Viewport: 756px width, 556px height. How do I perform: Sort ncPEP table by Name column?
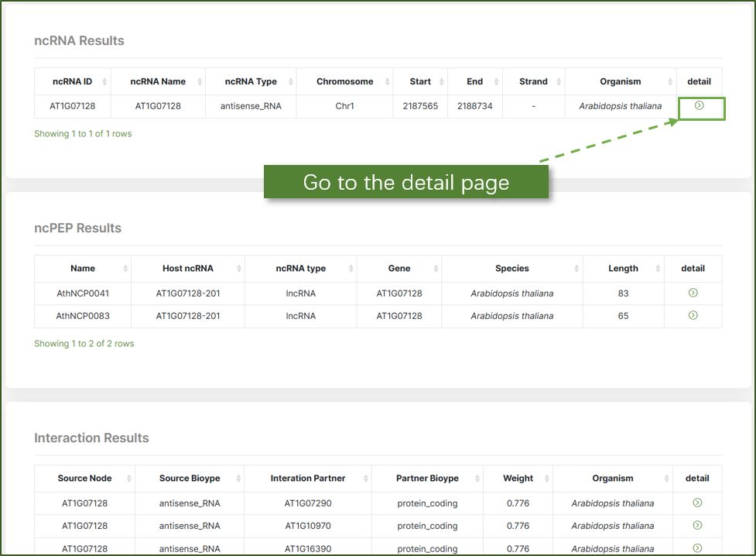tap(83, 269)
